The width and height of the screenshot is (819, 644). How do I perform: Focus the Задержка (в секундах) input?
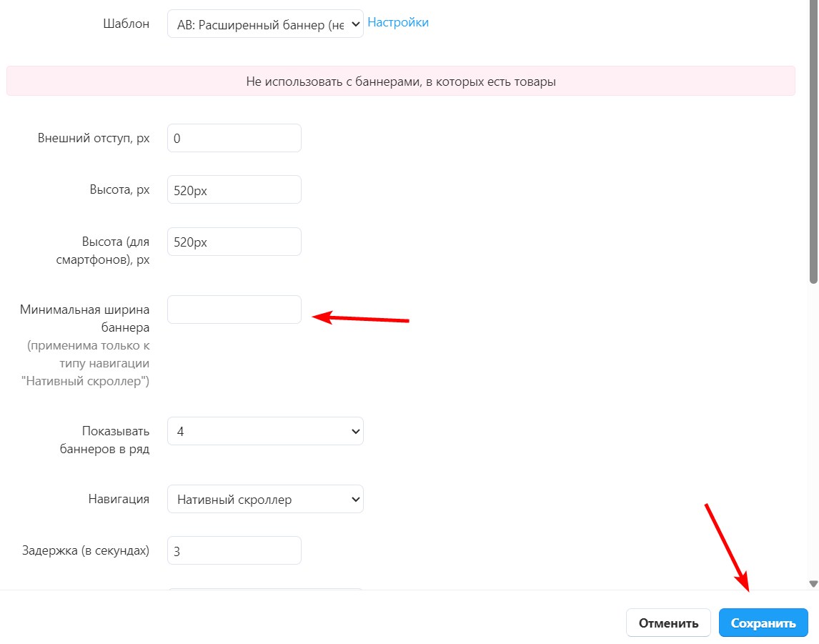click(234, 550)
